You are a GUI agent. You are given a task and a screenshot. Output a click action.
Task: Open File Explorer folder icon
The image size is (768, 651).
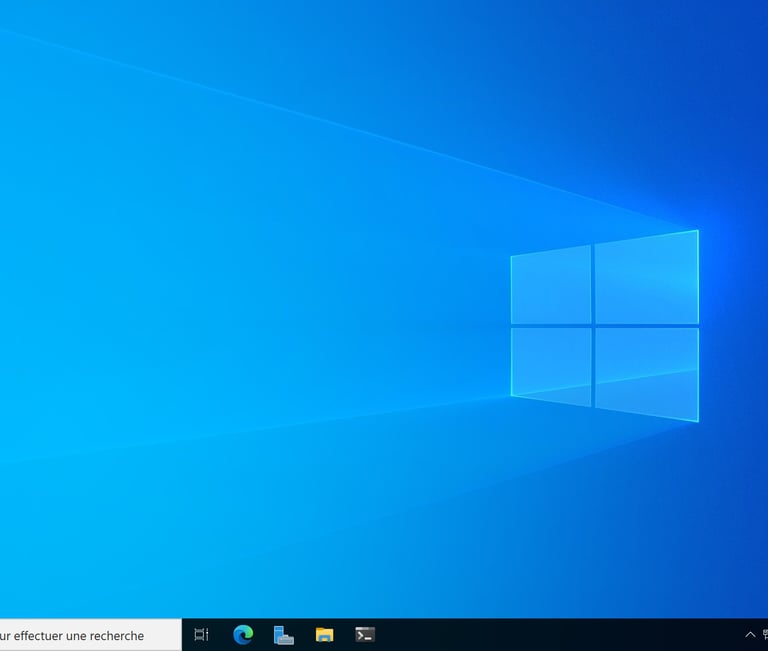tap(324, 635)
